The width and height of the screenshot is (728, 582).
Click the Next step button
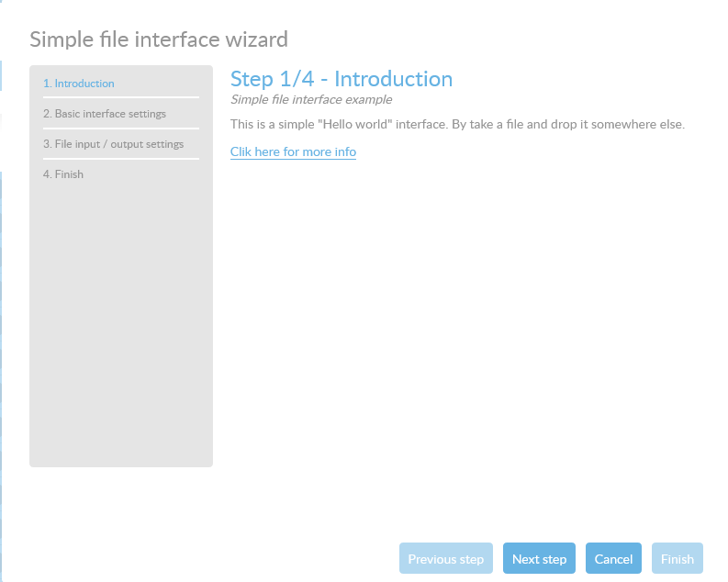(539, 559)
